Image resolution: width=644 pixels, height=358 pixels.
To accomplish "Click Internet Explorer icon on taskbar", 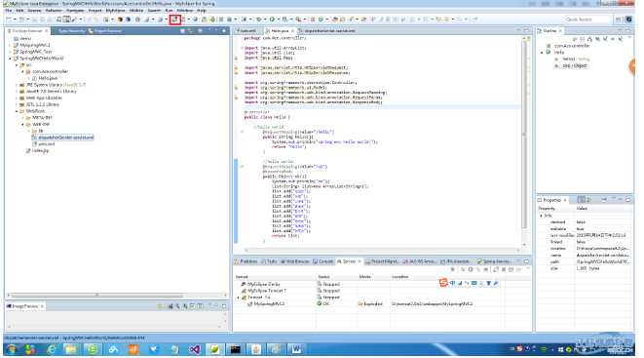I will point(52,350).
